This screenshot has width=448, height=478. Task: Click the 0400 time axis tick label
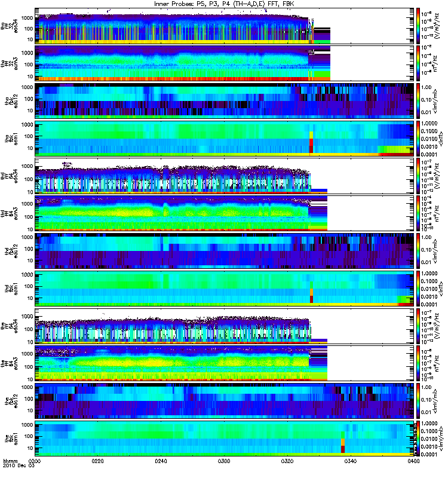coord(413,461)
